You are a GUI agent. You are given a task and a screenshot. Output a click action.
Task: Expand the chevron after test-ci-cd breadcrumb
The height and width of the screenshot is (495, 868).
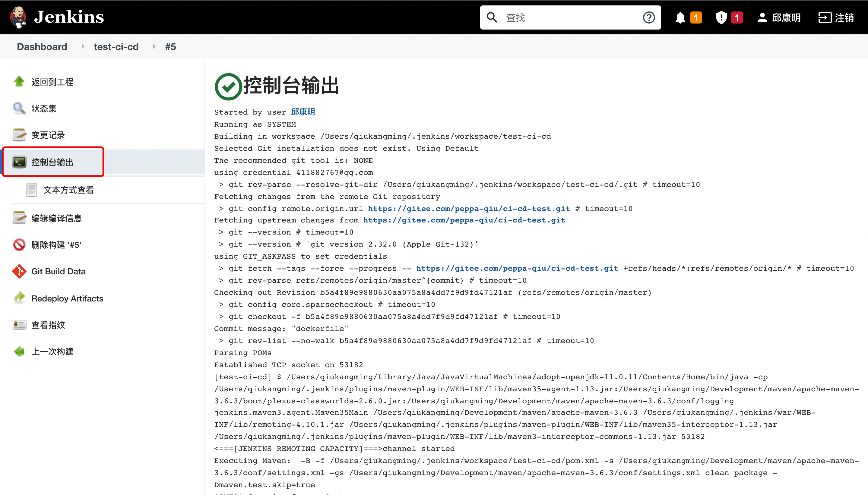coord(154,47)
